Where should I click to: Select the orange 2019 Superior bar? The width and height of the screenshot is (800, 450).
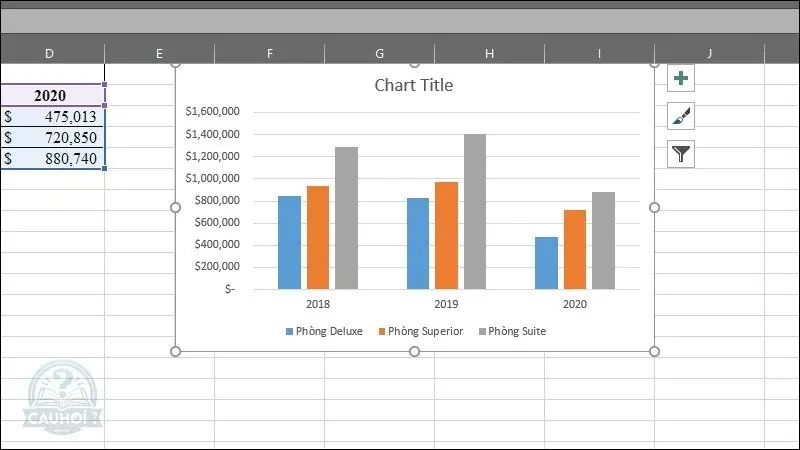(446, 236)
